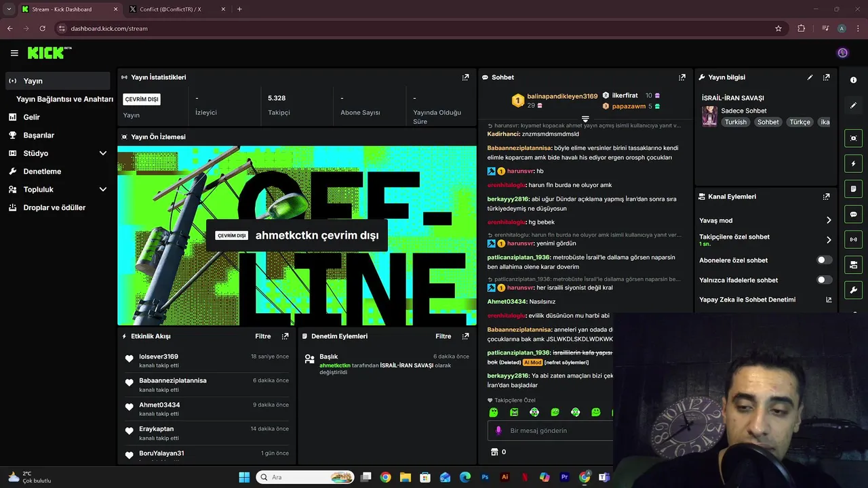Pop out the Etkinlik Akışı panel
Image resolution: width=868 pixels, height=488 pixels.
click(285, 336)
